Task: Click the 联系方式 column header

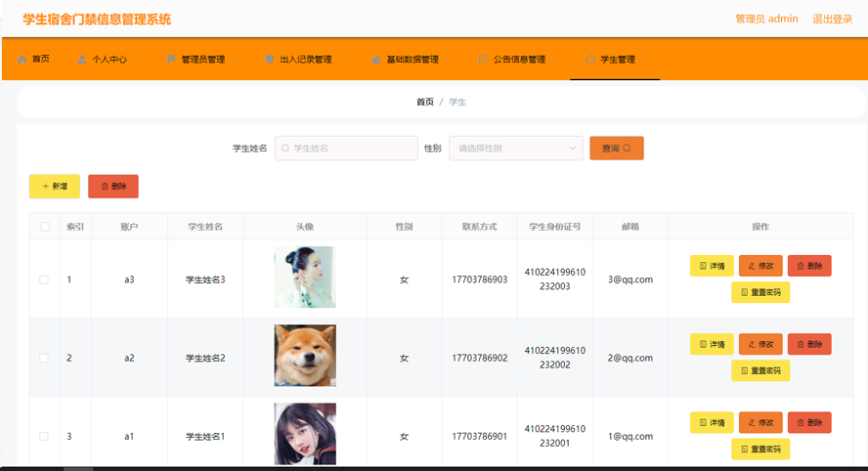Action: [x=480, y=227]
